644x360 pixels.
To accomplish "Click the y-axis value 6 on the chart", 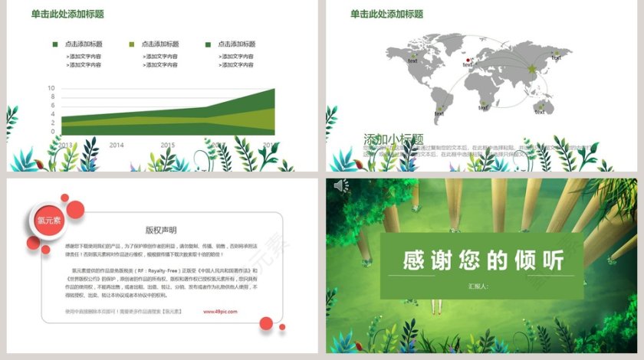I will [53, 106].
